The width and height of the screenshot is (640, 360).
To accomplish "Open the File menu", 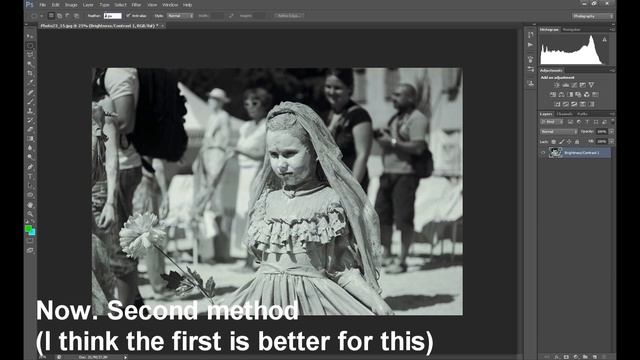I will click(x=42, y=5).
